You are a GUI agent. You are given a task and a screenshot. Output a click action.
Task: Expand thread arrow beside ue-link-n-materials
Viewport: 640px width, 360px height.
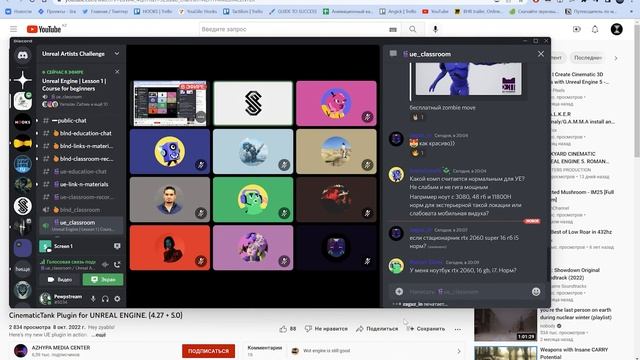[38, 184]
